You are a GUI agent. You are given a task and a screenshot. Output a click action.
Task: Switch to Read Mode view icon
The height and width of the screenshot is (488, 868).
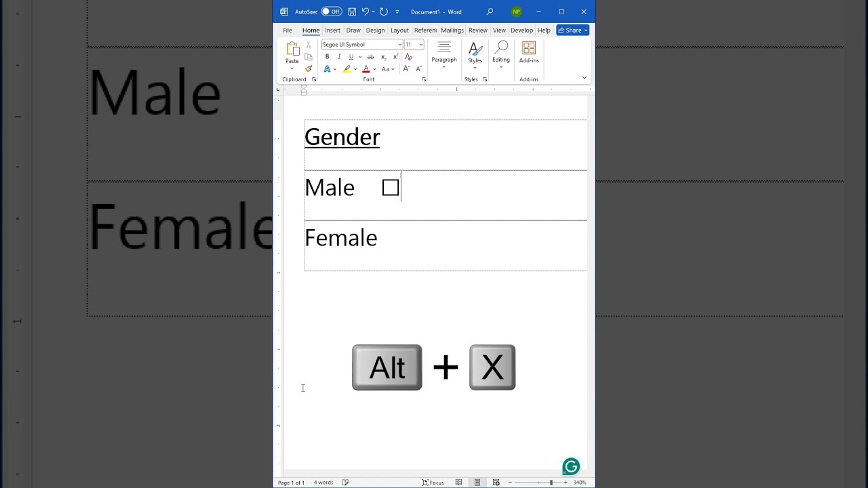[458, 483]
